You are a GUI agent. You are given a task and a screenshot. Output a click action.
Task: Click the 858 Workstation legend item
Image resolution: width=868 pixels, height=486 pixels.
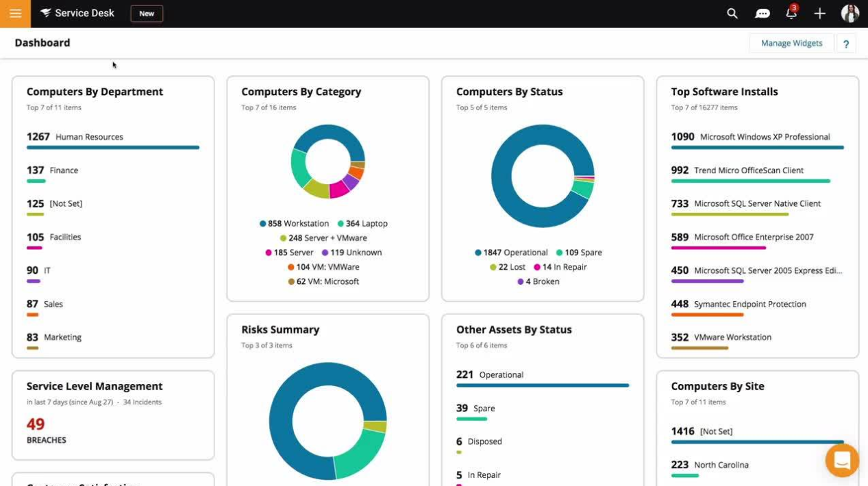point(294,223)
